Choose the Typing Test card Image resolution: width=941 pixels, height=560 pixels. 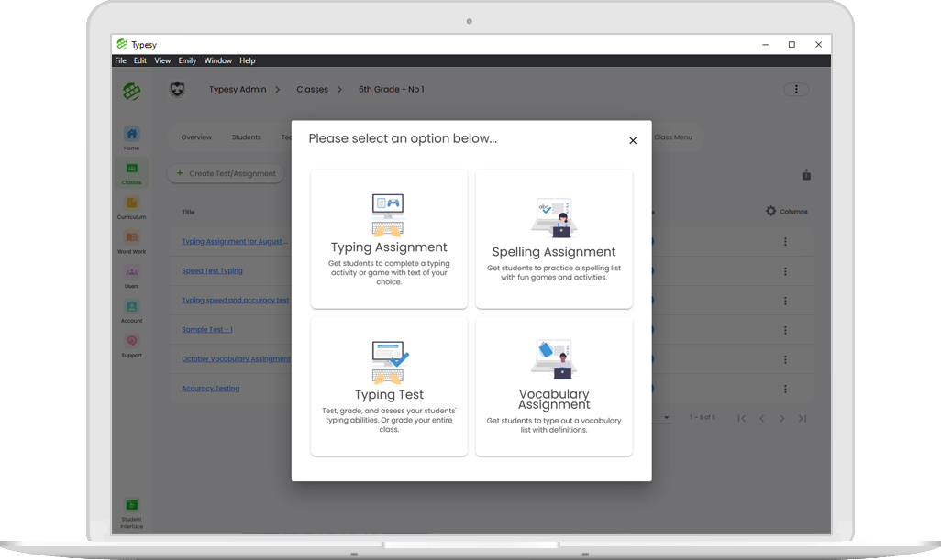(389, 386)
